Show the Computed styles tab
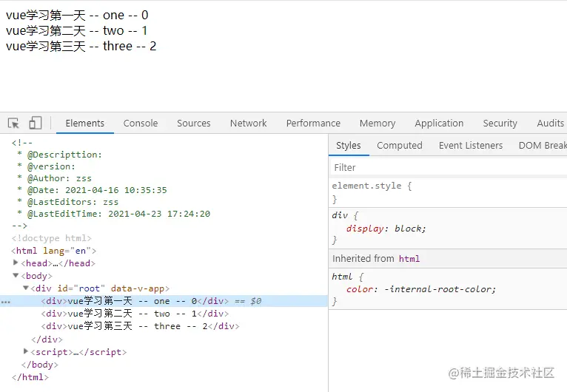The image size is (567, 392). pos(399,146)
